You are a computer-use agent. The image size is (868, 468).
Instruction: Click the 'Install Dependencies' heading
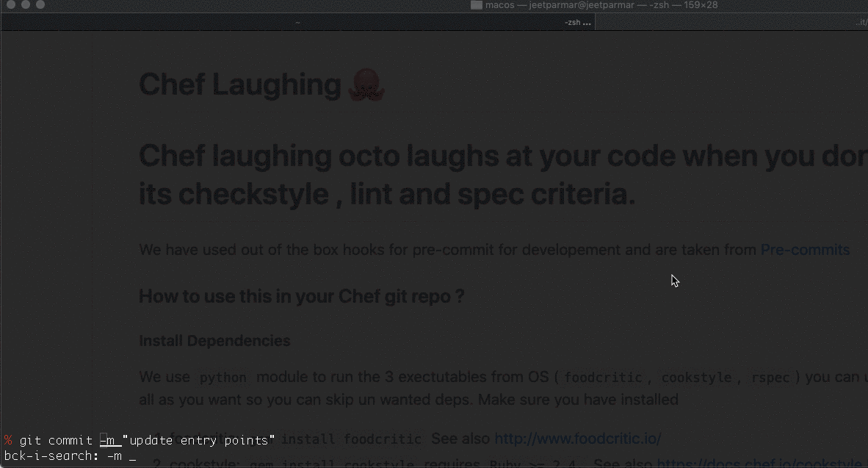point(214,341)
